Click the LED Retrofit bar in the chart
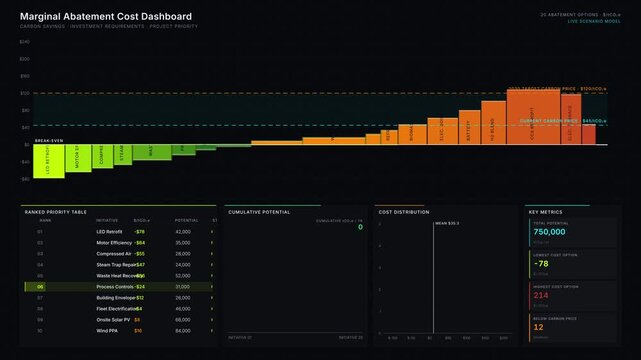The image size is (641, 360). (49, 161)
